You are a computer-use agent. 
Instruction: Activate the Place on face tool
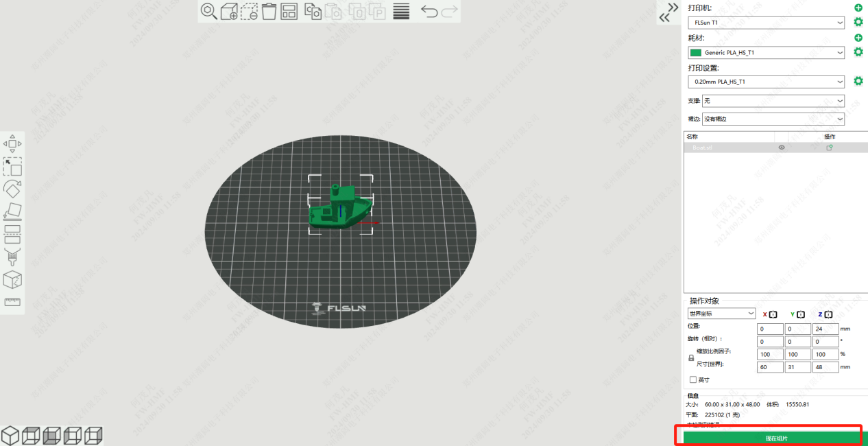click(12, 212)
